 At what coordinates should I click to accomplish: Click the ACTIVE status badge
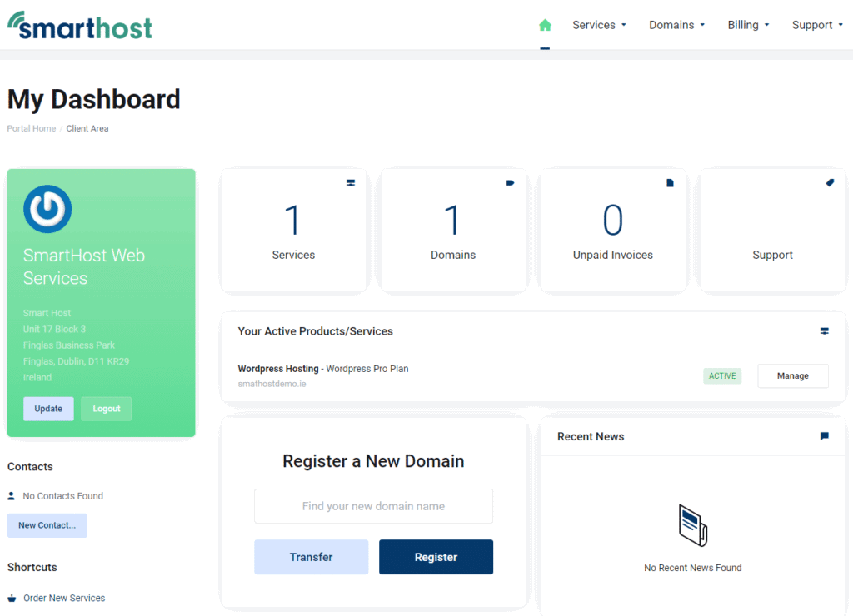722,375
